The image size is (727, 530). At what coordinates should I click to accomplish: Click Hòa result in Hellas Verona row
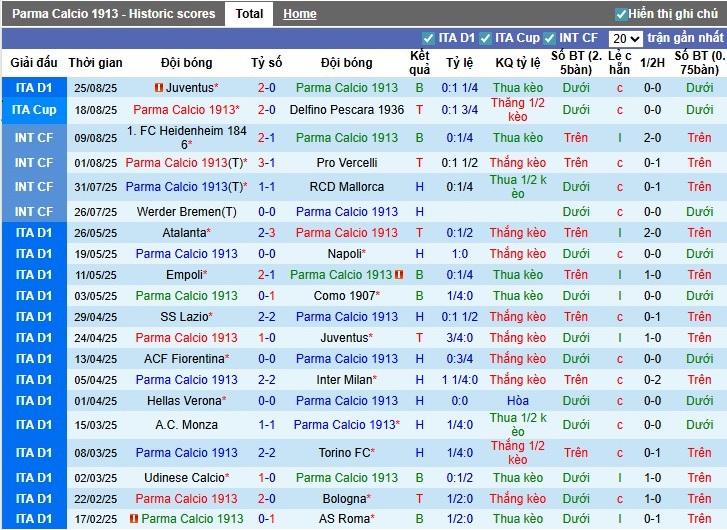point(518,401)
